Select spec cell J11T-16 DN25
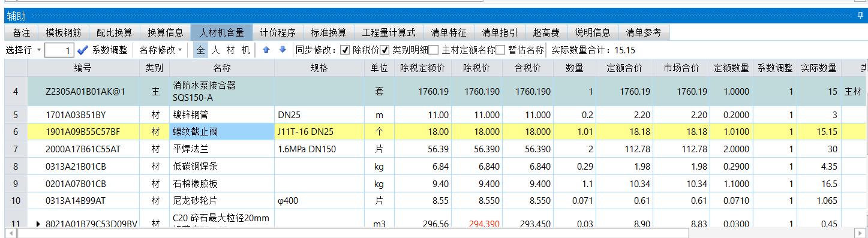868x238 pixels. coord(320,131)
